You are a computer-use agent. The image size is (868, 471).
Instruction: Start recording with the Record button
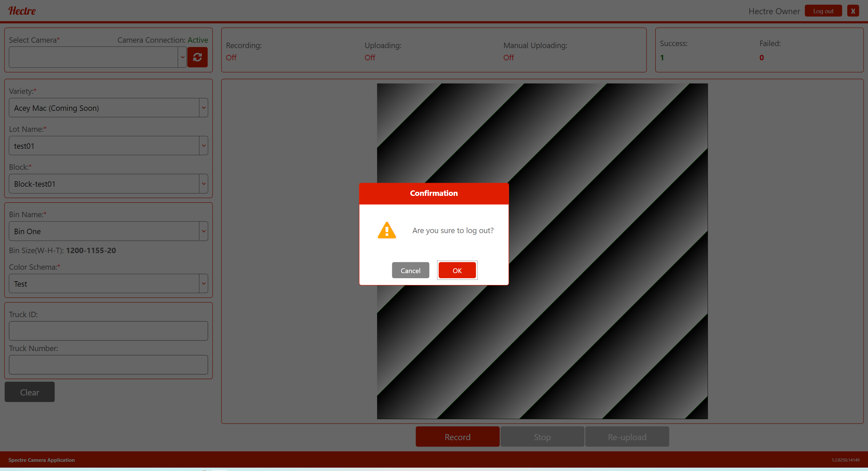457,437
